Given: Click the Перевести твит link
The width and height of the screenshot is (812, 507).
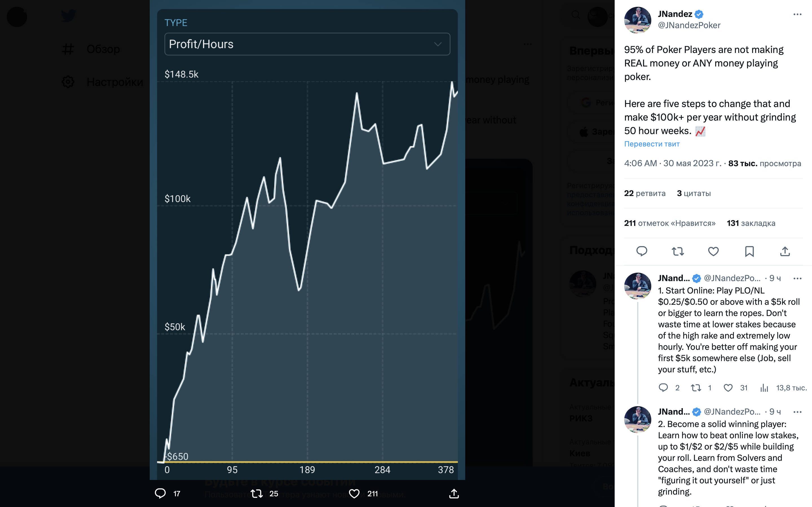Looking at the screenshot, I should [x=652, y=144].
